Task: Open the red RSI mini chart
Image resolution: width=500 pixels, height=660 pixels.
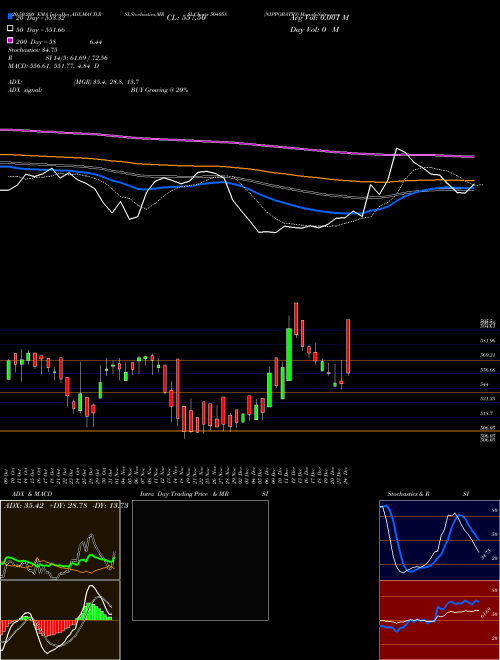Action: pyautogui.click(x=439, y=620)
